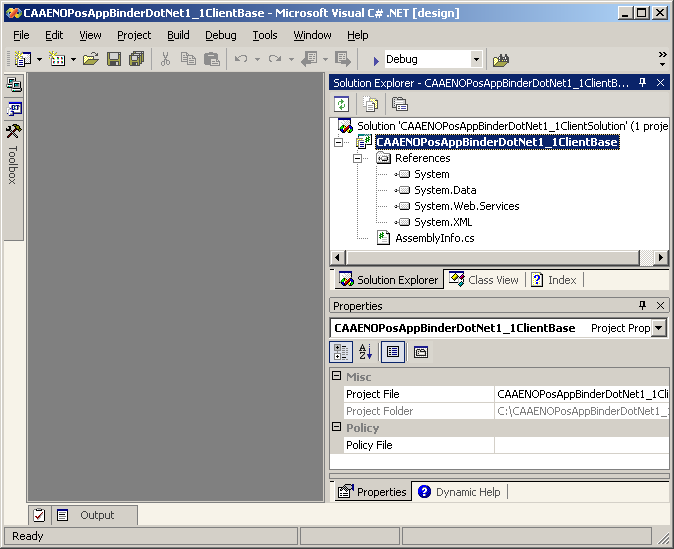Close the Solution Explorer panel
Image resolution: width=674 pixels, height=549 pixels.
pos(661,83)
